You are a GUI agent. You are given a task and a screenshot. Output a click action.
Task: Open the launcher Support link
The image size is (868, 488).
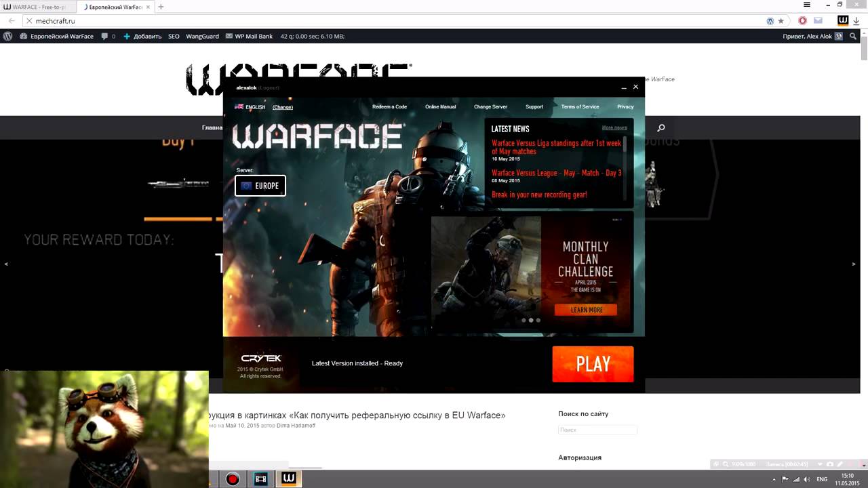pyautogui.click(x=534, y=106)
